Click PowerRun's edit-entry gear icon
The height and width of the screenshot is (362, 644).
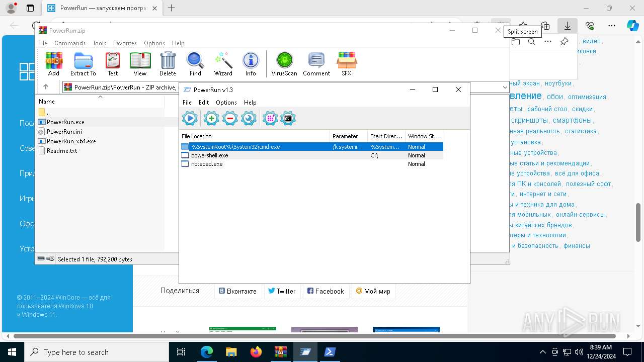249,119
